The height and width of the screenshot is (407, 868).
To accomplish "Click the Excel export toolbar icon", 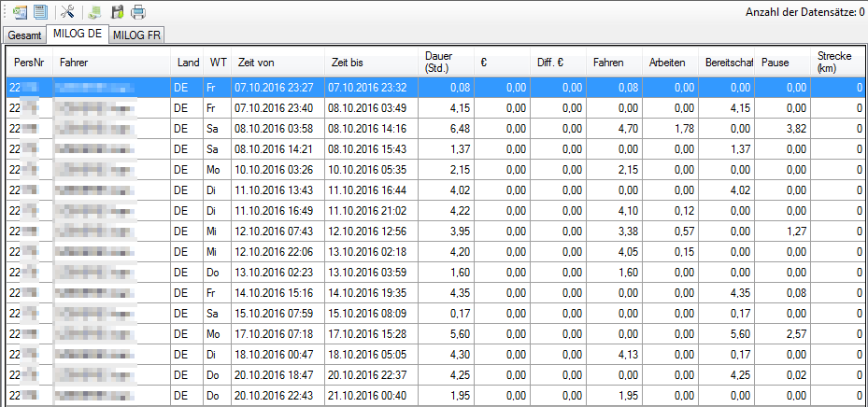I will tap(21, 11).
